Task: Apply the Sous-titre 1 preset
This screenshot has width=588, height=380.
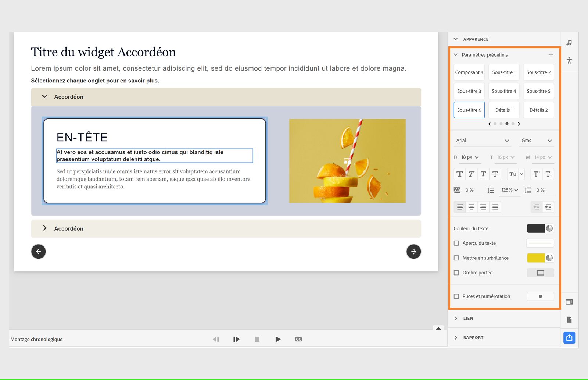Action: 504,72
